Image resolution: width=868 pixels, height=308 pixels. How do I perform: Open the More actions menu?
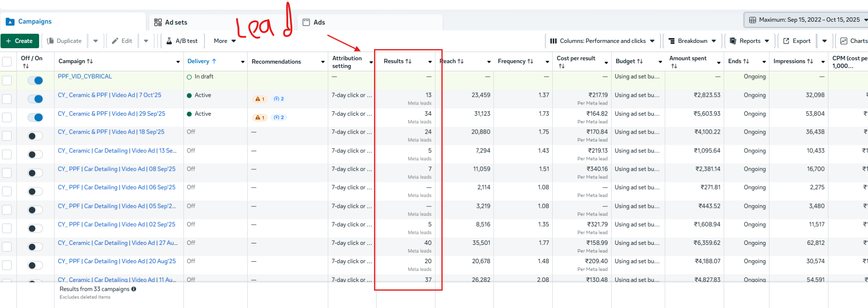pos(224,41)
